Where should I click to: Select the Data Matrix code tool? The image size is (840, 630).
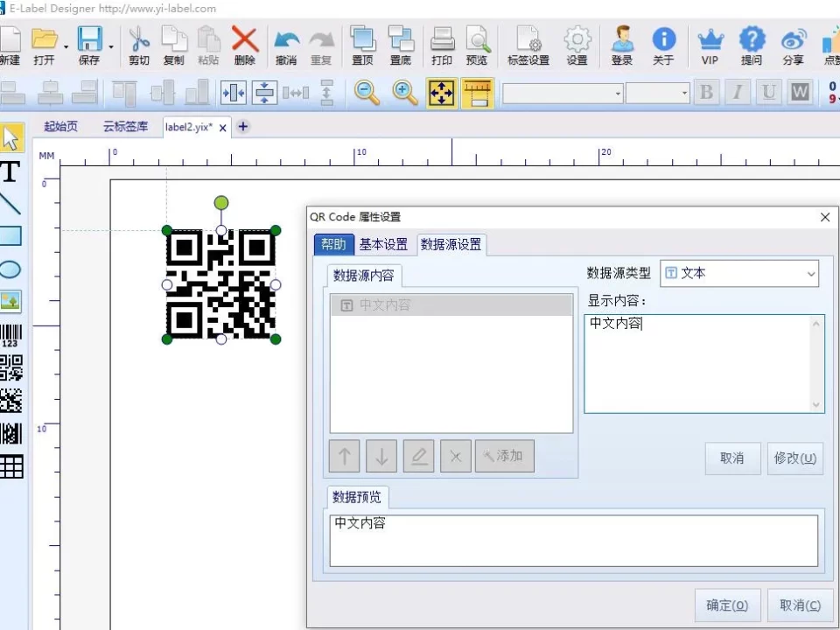tap(10, 401)
